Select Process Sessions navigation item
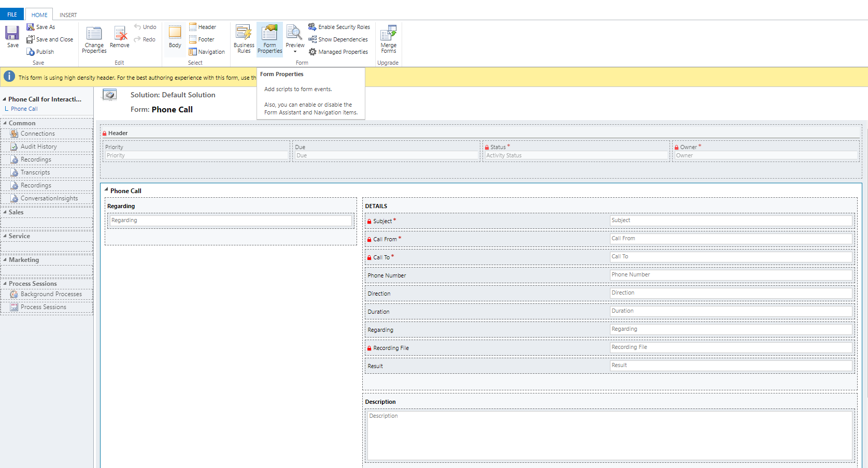Image resolution: width=868 pixels, height=468 pixels. (47, 307)
